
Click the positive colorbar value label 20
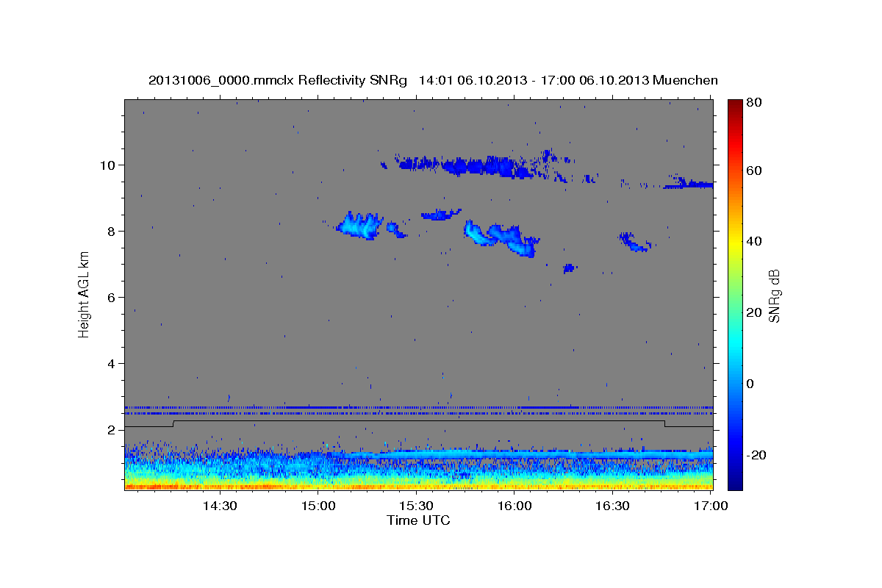tap(753, 312)
